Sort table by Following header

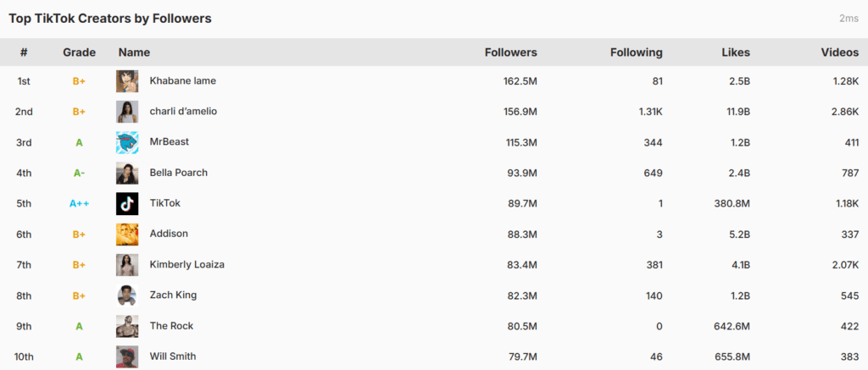click(637, 52)
